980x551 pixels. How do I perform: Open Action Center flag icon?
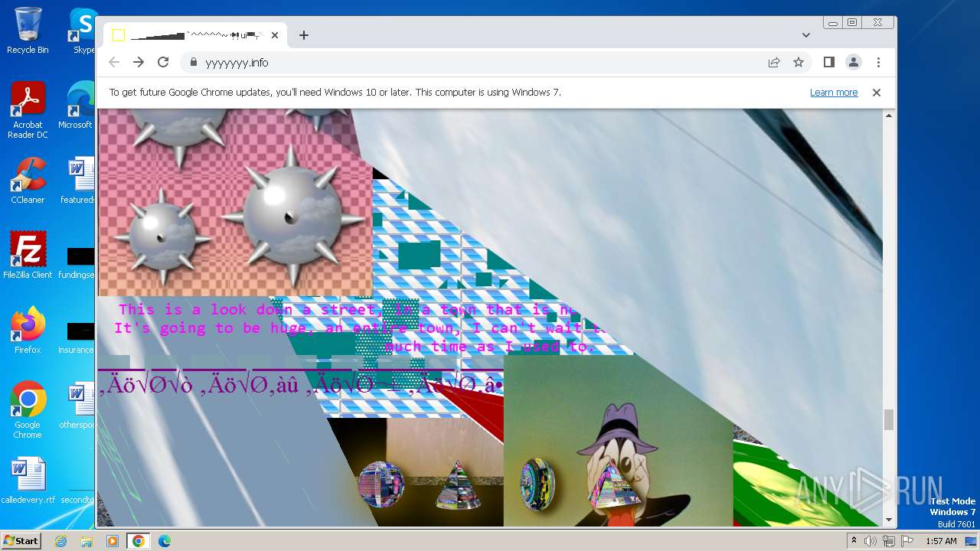click(906, 541)
